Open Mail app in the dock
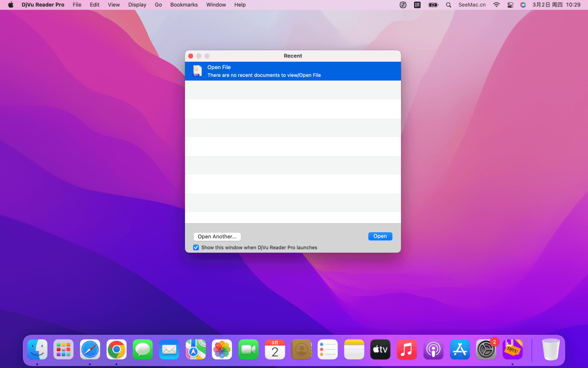Viewport: 588px width, 368px height. tap(169, 350)
